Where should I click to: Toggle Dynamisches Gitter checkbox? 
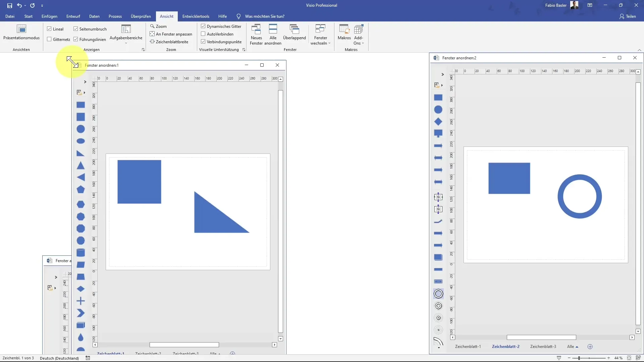pyautogui.click(x=203, y=26)
